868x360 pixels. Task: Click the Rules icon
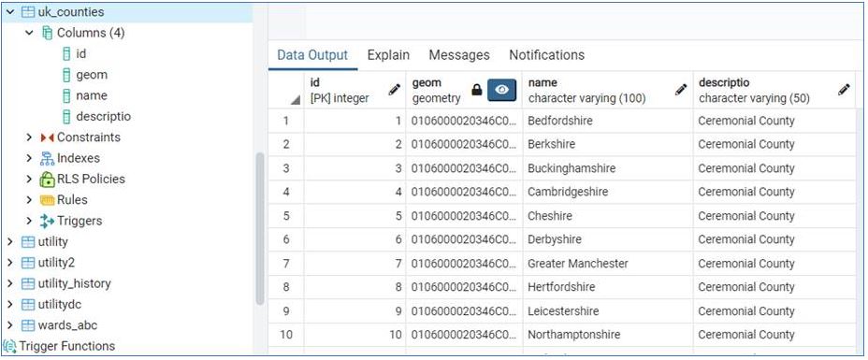47,200
